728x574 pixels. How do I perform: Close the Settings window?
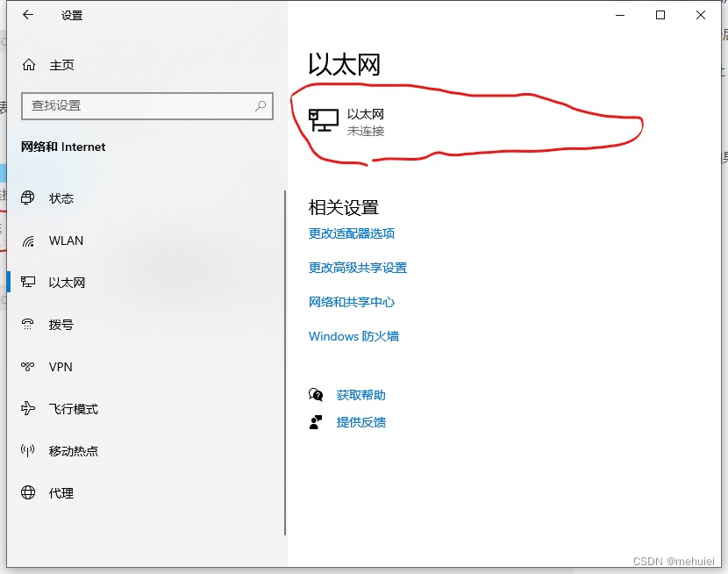coord(701,15)
